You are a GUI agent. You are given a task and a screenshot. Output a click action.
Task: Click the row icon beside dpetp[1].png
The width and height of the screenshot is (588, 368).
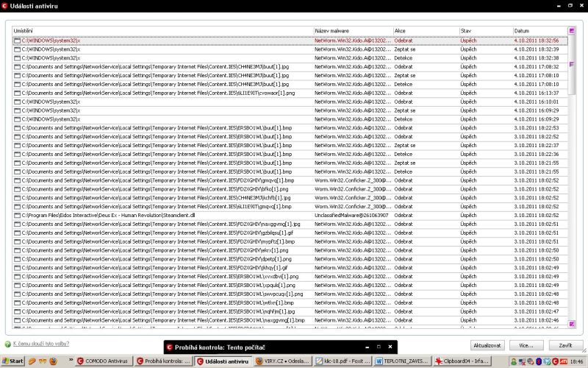tap(17, 259)
